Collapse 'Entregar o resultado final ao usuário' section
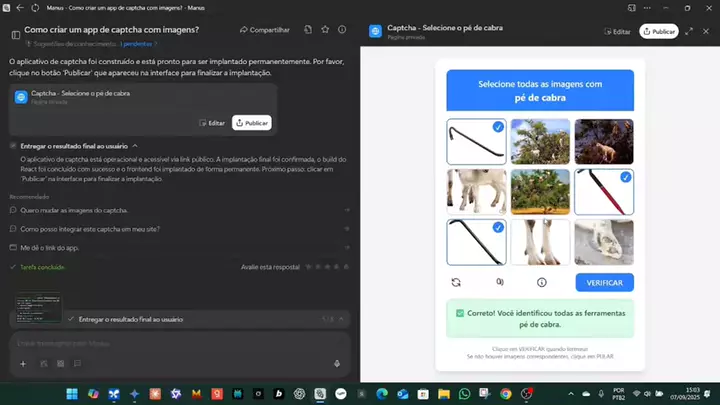This screenshot has width=720, height=405. (135, 146)
